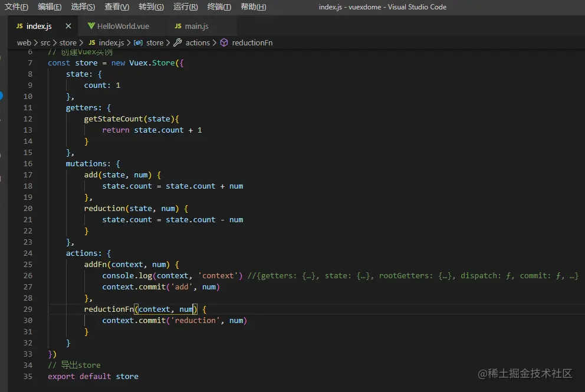Open the 文件(F) menu
585x392 pixels.
click(x=16, y=6)
